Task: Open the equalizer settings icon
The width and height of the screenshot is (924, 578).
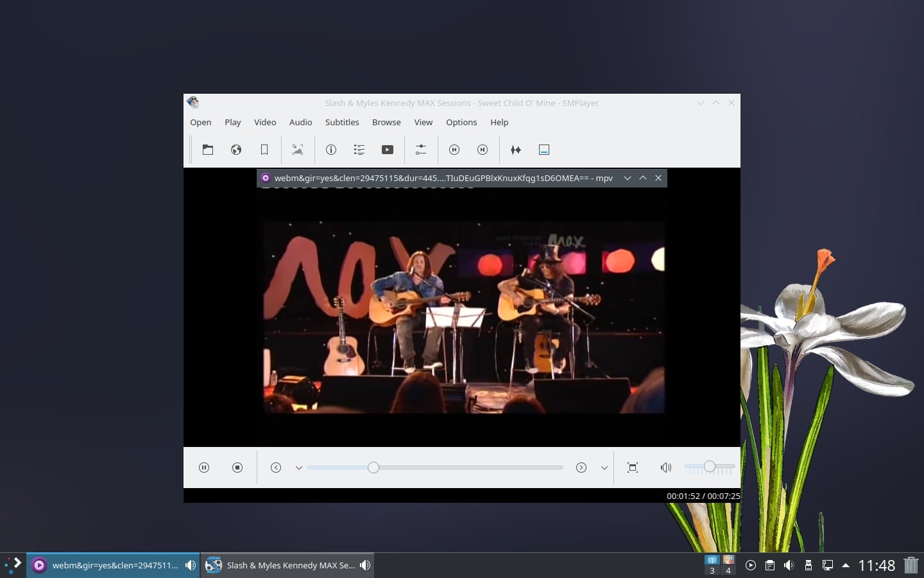Action: click(421, 150)
